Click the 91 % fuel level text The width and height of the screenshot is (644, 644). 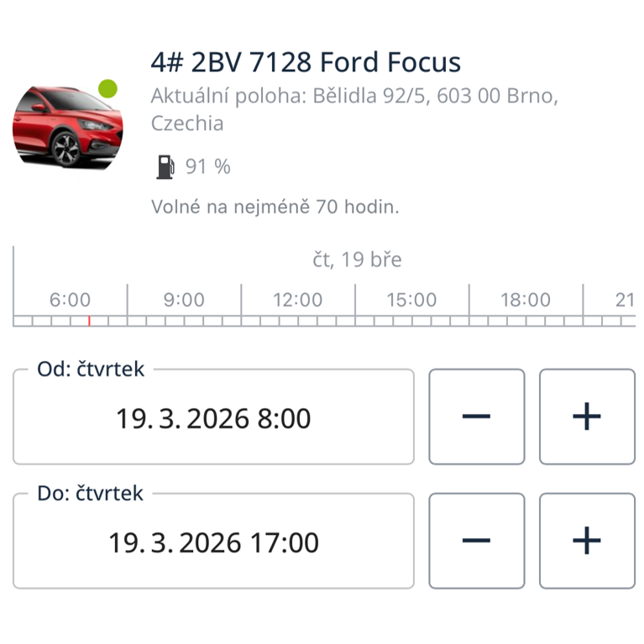click(207, 167)
